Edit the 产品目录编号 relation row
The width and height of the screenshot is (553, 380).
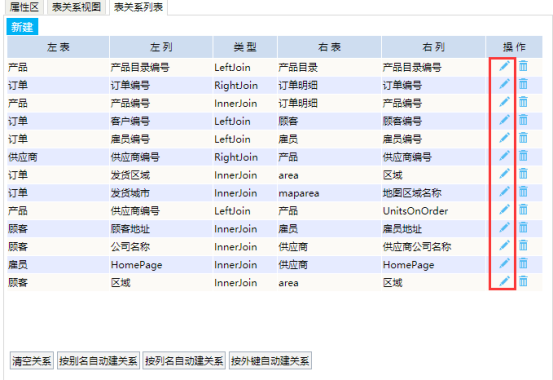(504, 66)
